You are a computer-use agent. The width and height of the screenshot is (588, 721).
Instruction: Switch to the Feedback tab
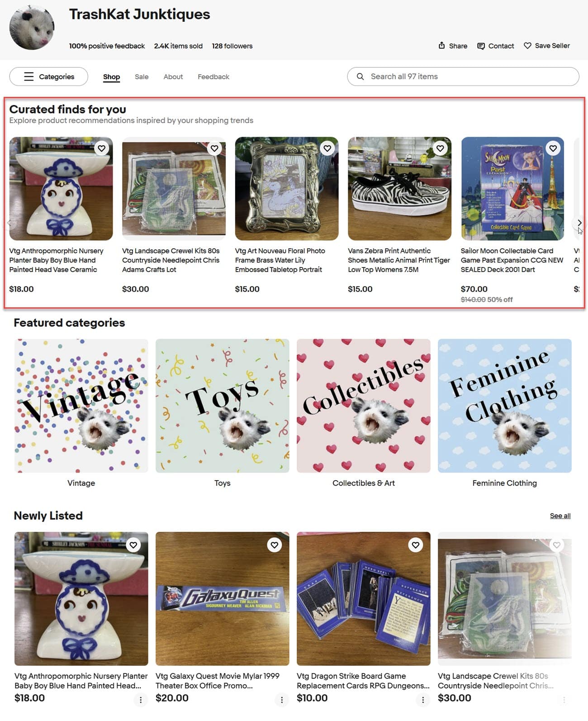click(213, 77)
